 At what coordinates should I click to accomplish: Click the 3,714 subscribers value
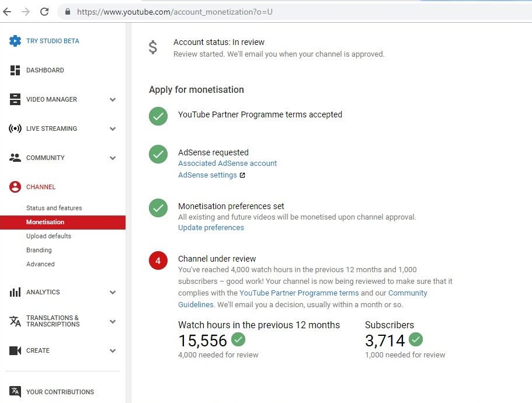point(385,341)
